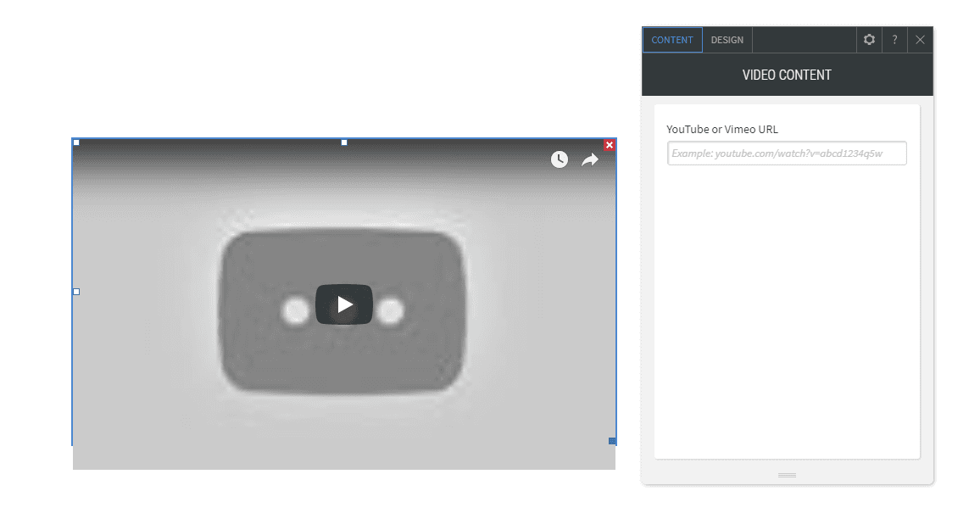Click the top-left corner handle of video
980x530 pixels.
(x=76, y=142)
